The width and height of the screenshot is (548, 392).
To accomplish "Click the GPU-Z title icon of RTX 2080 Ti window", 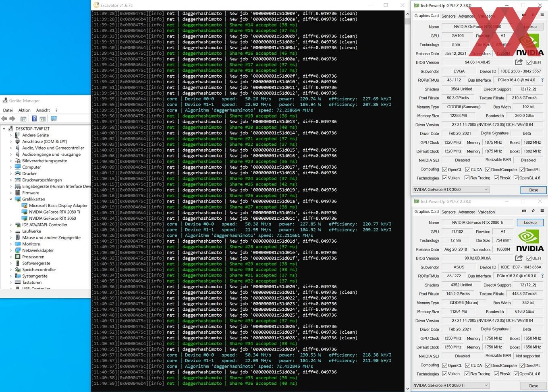I will pos(416,202).
